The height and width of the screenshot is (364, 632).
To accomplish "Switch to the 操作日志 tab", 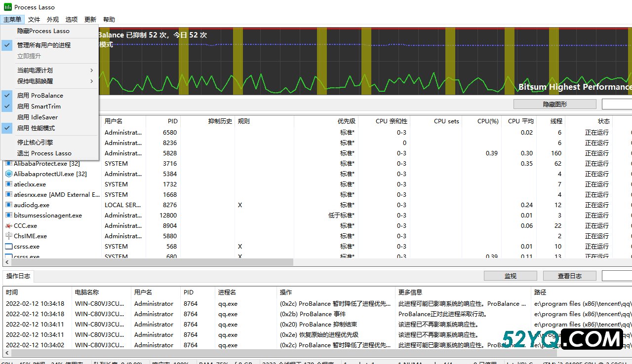I will tap(18, 276).
